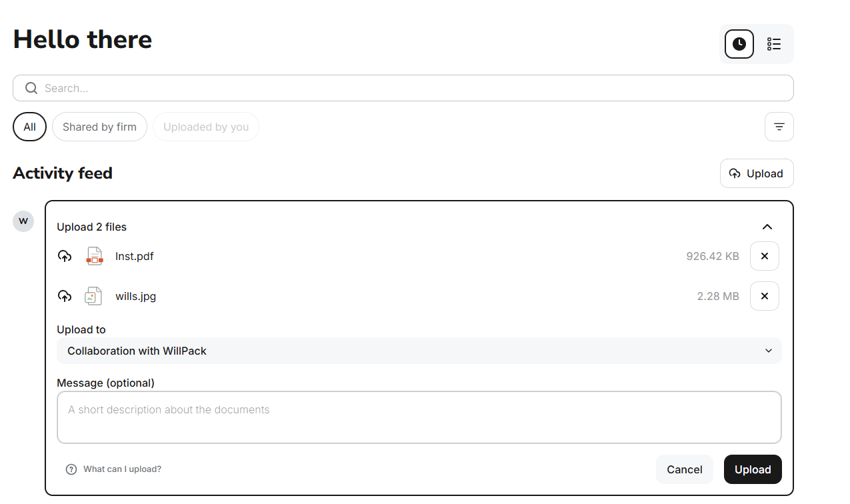Select the Shared by firm tab
The width and height of the screenshot is (850, 504).
pyautogui.click(x=99, y=127)
